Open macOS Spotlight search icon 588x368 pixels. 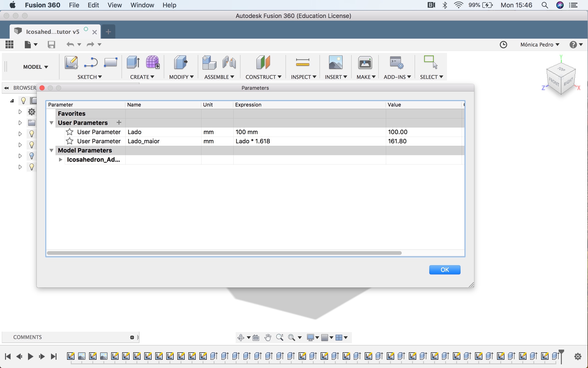click(x=545, y=5)
